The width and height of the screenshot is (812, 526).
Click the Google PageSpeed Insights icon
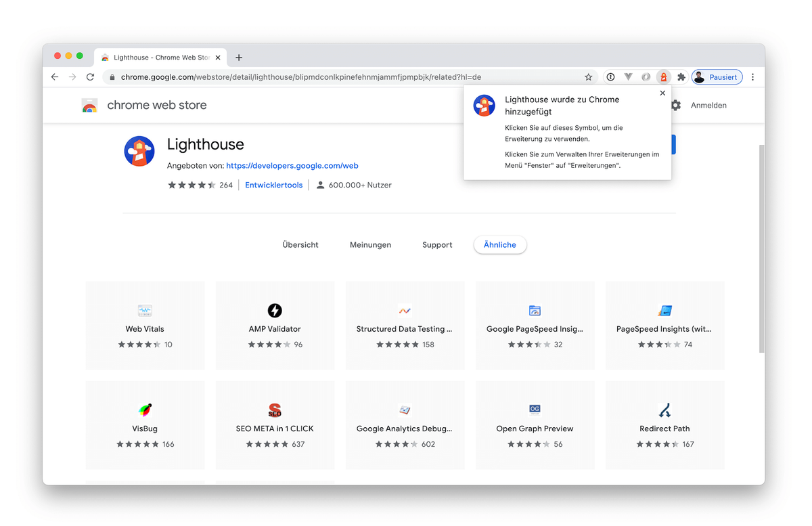pos(535,311)
